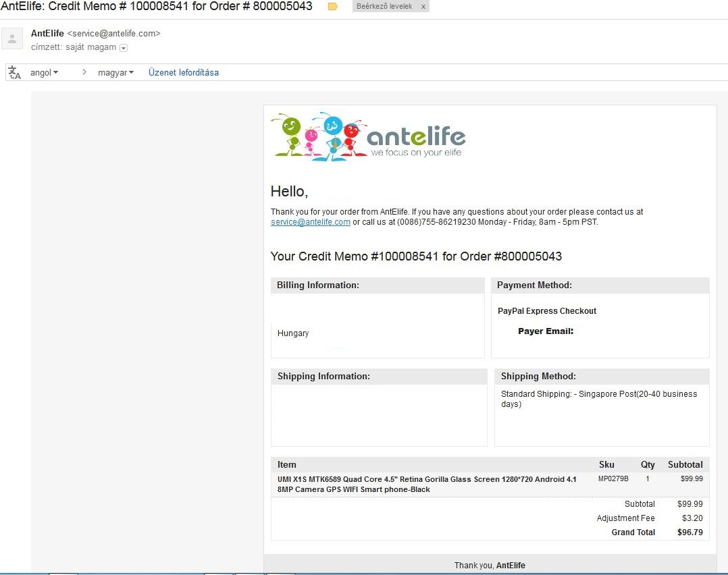Viewport: 728px width, 575px height.
Task: Click the antelife logo image
Action: [368, 136]
